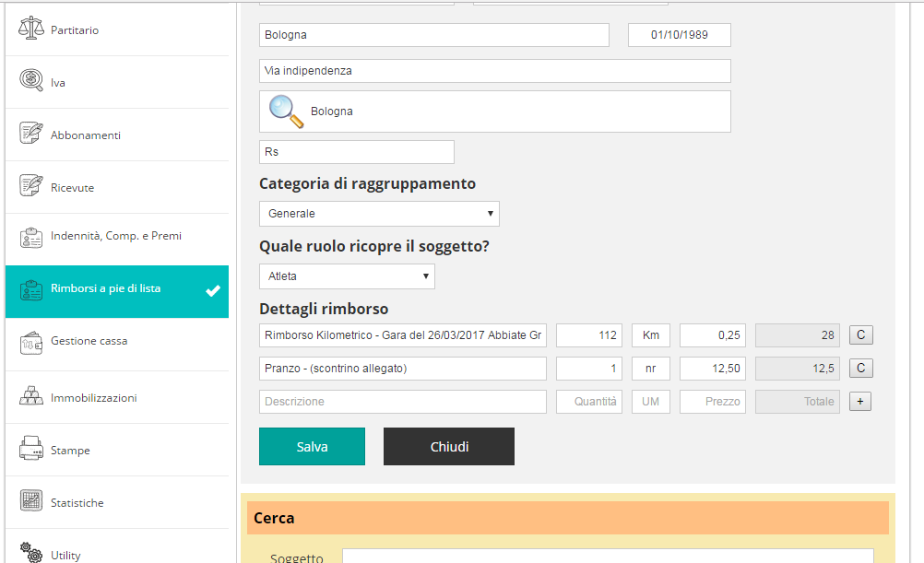Click the Dettagli rimborso heading
924x563 pixels.
pos(324,310)
